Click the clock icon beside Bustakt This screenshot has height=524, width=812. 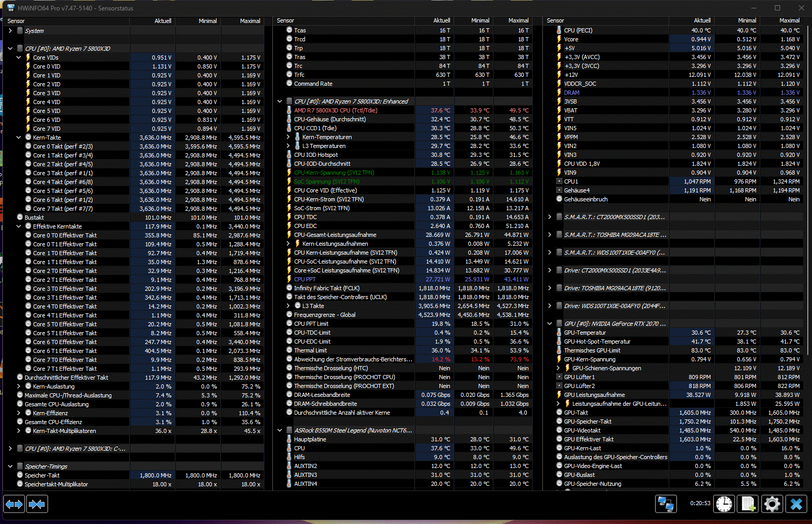pyautogui.click(x=20, y=218)
